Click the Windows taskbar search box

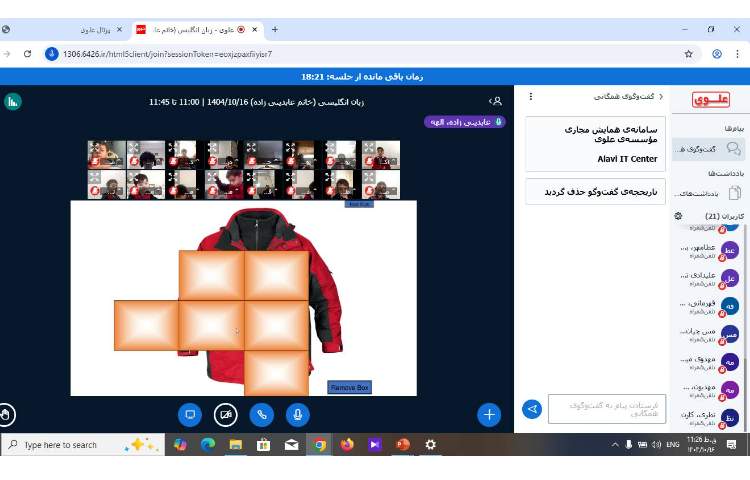point(83,445)
